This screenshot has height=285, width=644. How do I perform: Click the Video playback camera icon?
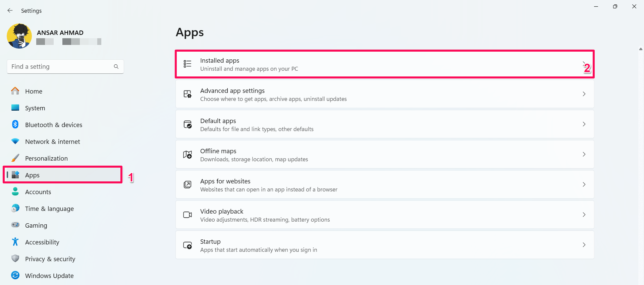tap(187, 215)
